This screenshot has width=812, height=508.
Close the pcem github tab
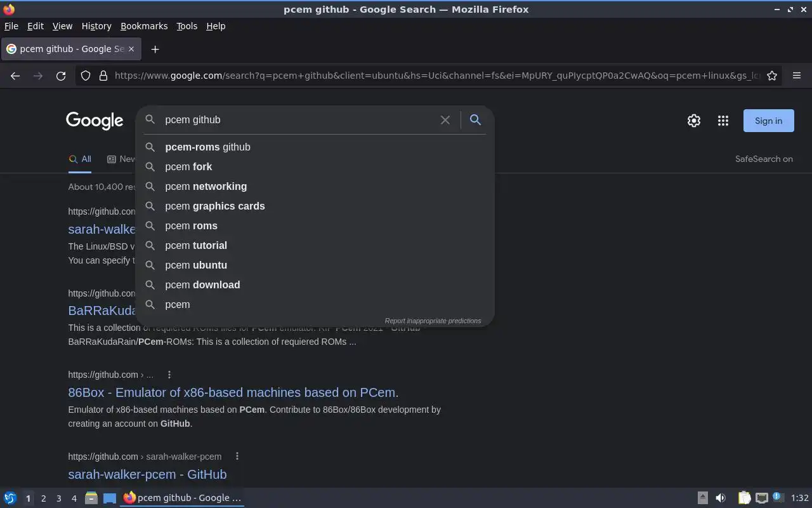[131, 49]
